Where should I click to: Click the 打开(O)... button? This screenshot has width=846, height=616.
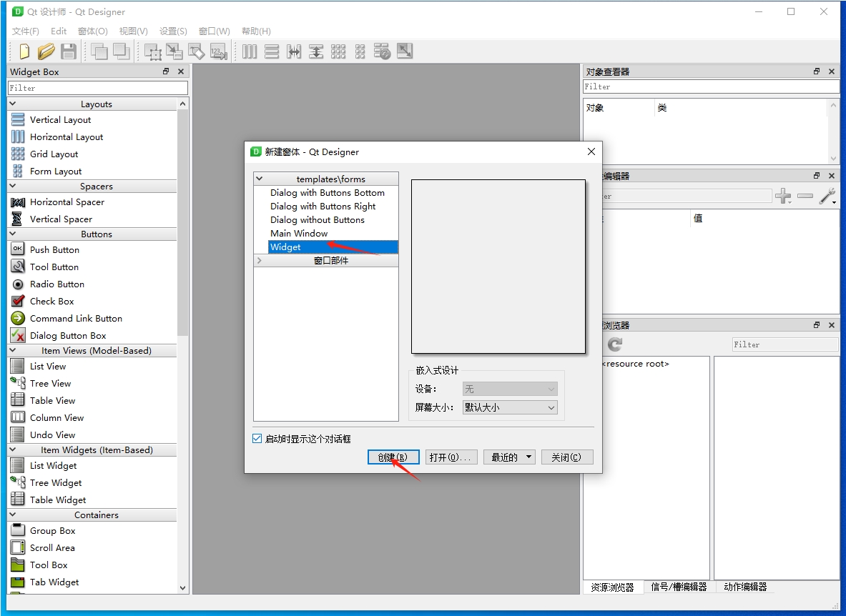point(451,457)
